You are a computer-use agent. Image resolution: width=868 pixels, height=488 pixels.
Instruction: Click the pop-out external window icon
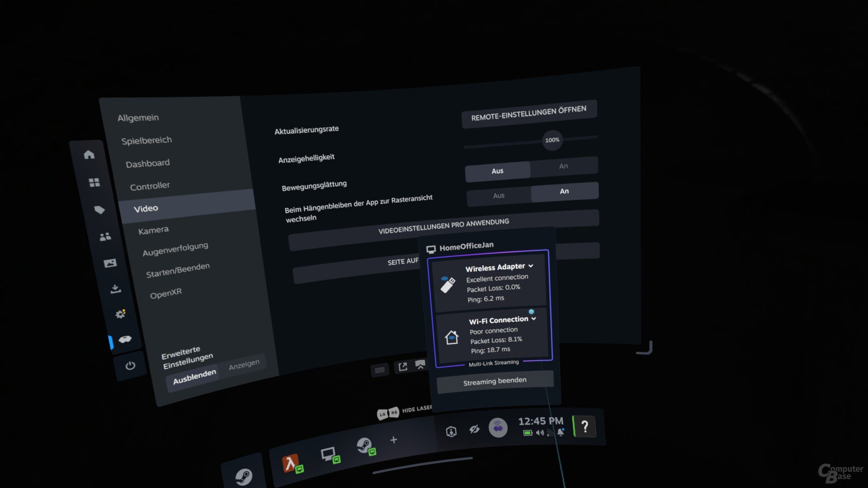[x=402, y=366]
